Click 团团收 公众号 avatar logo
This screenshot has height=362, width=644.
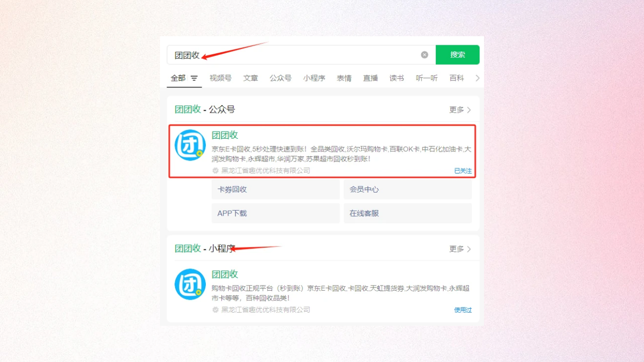[x=190, y=145]
